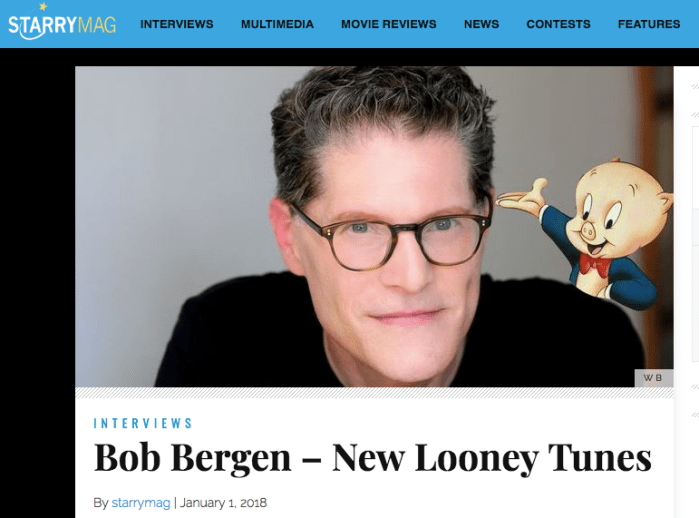Click Porky Pig's red bow tie
Viewport: 699px width, 518px height.
click(595, 264)
